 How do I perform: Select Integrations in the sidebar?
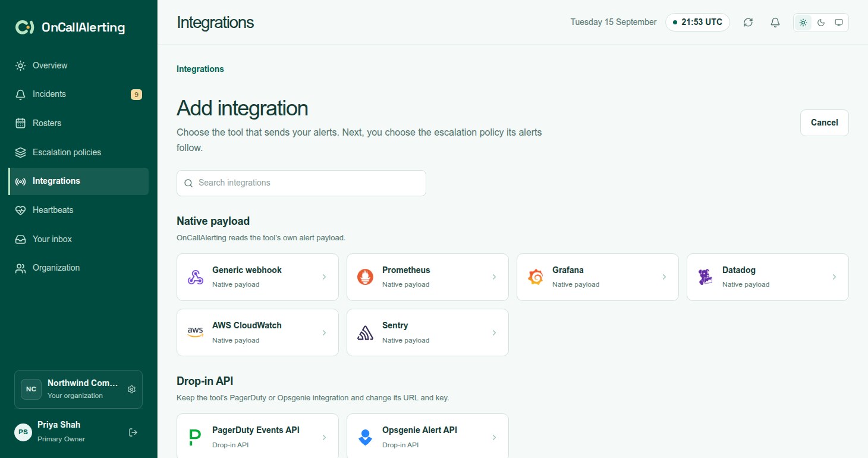click(78, 181)
